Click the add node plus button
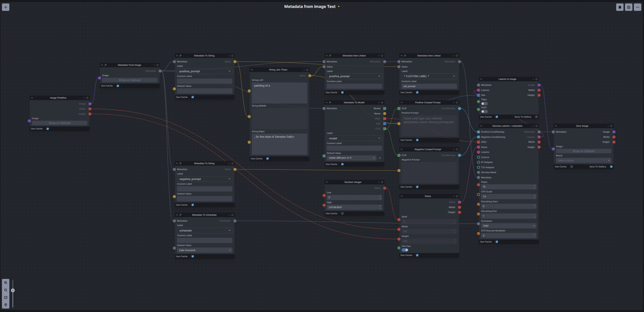The height and width of the screenshot is (312, 644). (x=6, y=7)
